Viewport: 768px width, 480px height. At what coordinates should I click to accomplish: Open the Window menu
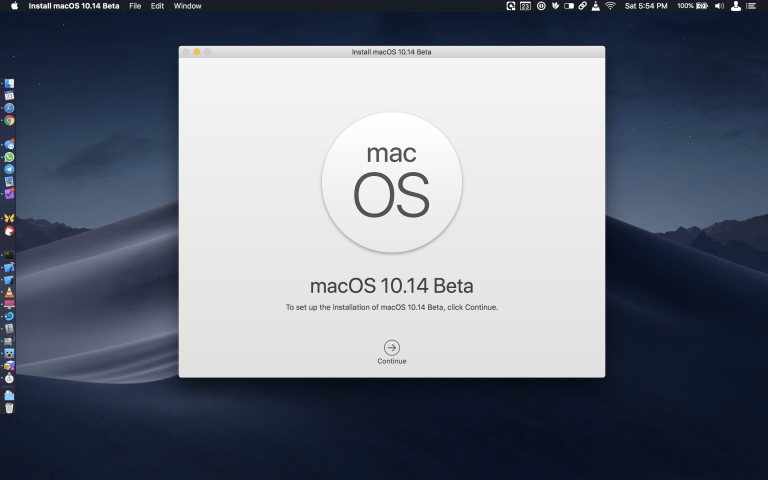click(x=187, y=6)
